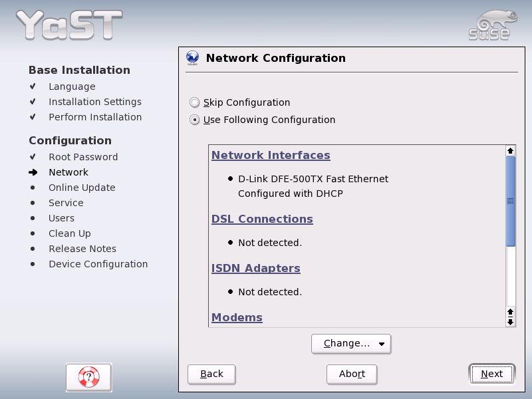Image resolution: width=532 pixels, height=399 pixels.
Task: Open help via the question mark icon
Action: (88, 377)
